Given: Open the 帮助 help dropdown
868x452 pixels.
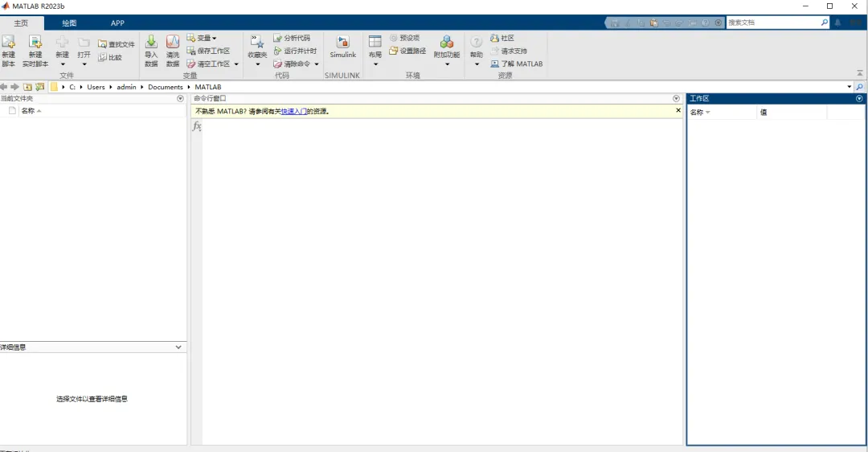Looking at the screenshot, I should pos(477,64).
